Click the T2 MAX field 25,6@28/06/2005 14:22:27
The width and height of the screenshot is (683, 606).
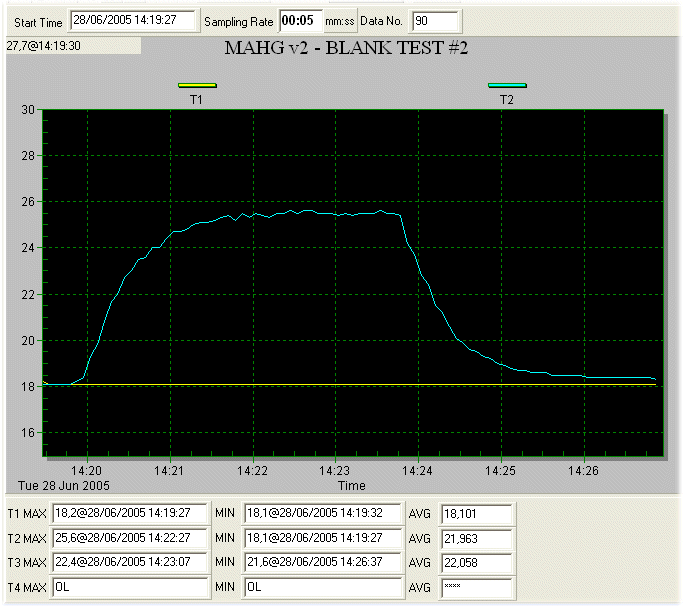tap(129, 538)
